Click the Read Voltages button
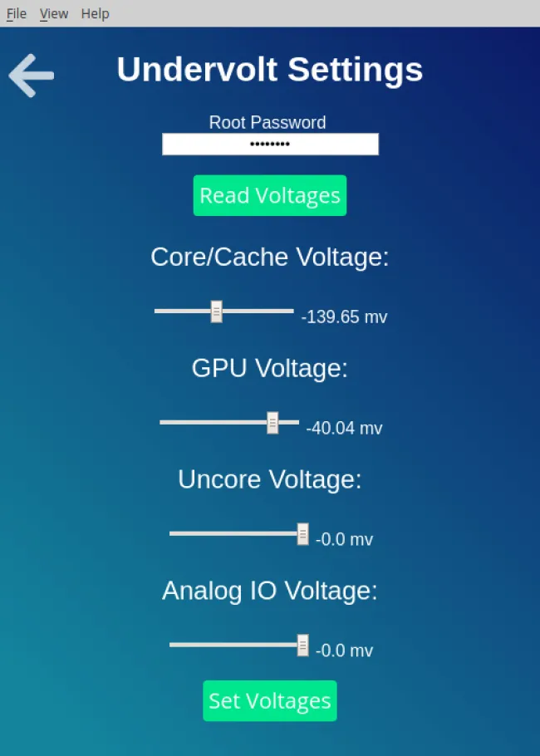Viewport: 540px width, 756px height. point(270,195)
